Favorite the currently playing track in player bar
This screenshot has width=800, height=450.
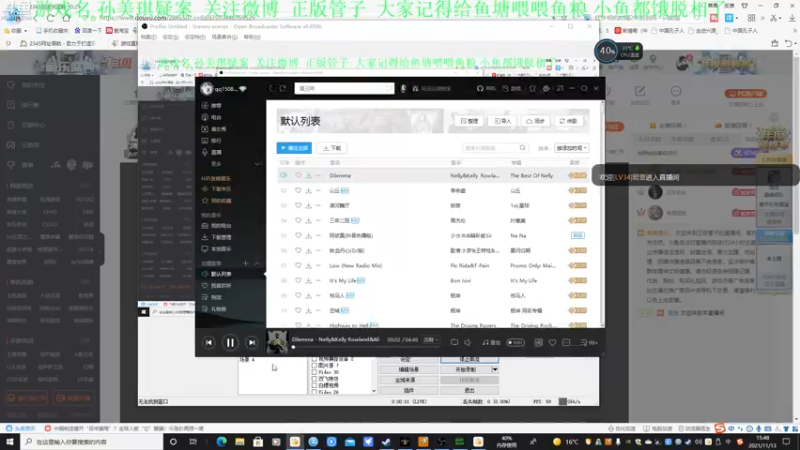click(x=552, y=343)
